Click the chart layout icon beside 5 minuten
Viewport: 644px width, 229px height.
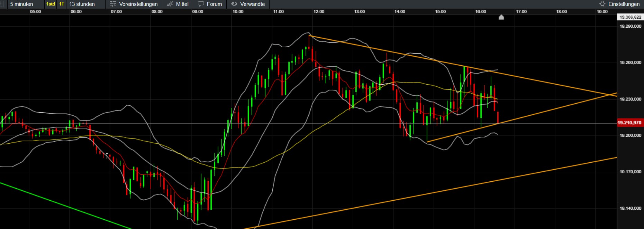(x=2, y=4)
